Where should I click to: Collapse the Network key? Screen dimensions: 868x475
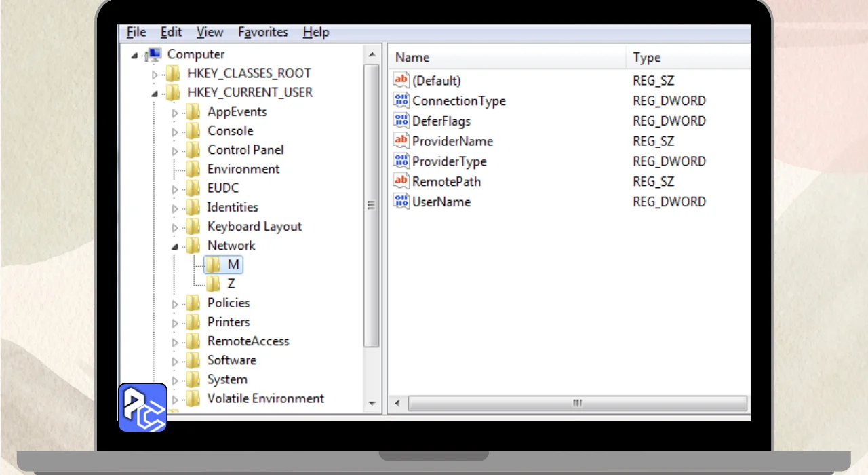(175, 246)
